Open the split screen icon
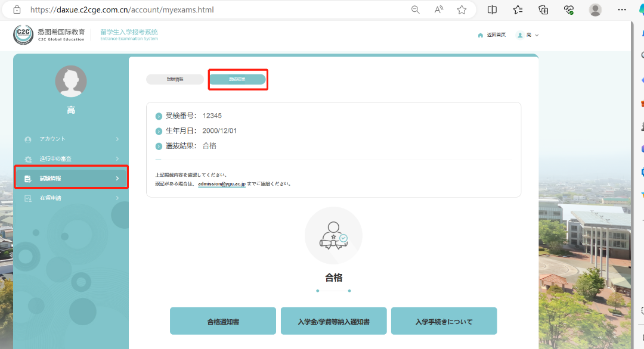 coord(492,10)
